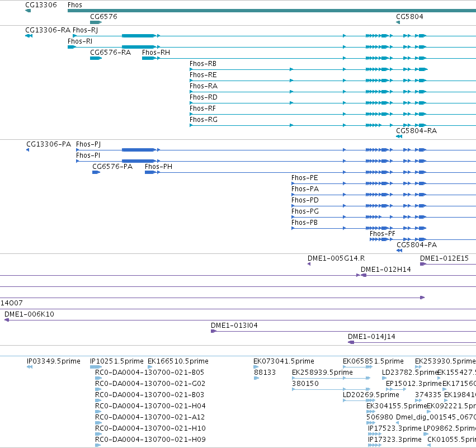
Task: Click protein label Fhos-PI
Action: pyautogui.click(x=88, y=155)
